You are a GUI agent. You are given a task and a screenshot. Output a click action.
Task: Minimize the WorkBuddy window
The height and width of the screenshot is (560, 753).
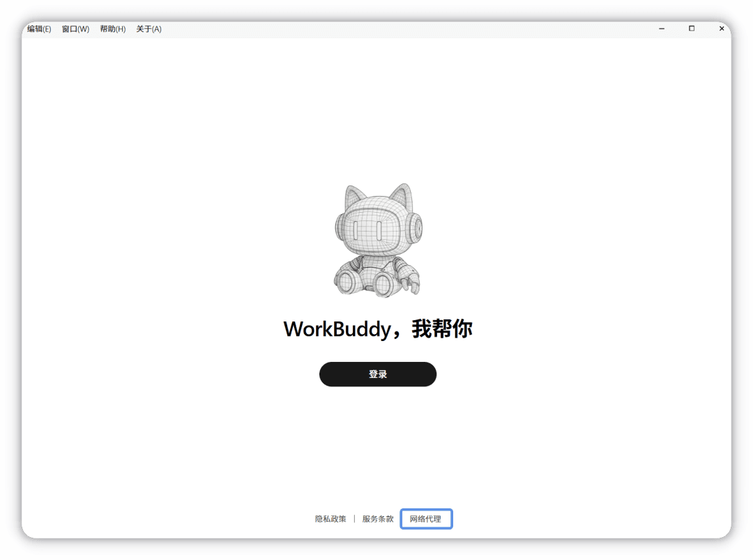[662, 29]
